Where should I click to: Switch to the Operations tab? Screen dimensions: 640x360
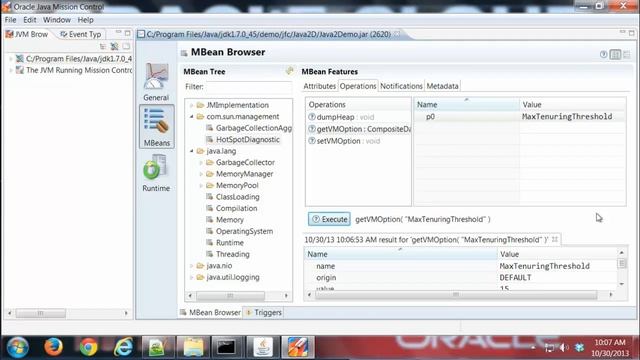tap(358, 86)
